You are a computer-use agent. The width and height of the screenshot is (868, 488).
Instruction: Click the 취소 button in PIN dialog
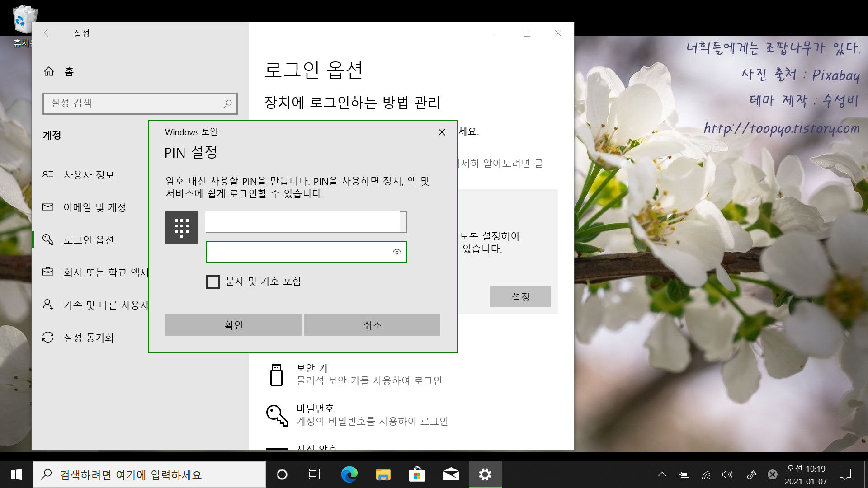coord(372,325)
